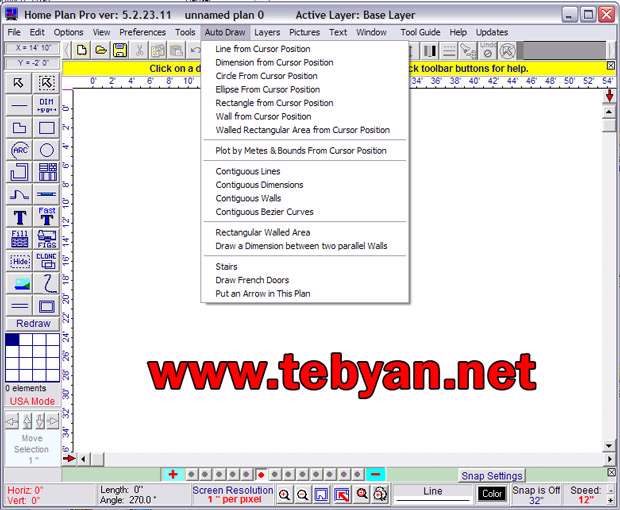Click the Save floppy disk icon

120,51
